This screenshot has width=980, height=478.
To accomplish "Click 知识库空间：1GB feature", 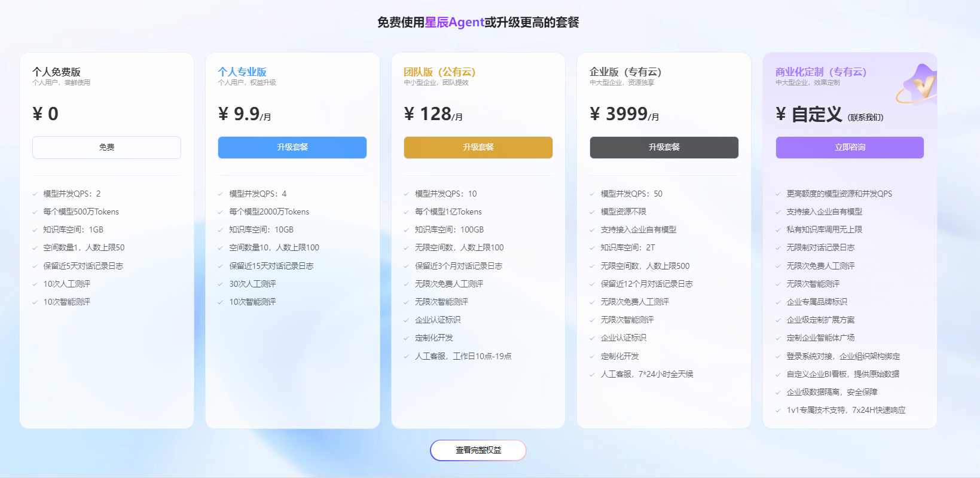I will click(73, 229).
